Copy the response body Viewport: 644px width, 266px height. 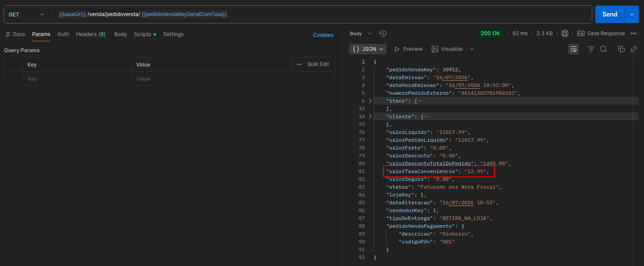pos(621,49)
